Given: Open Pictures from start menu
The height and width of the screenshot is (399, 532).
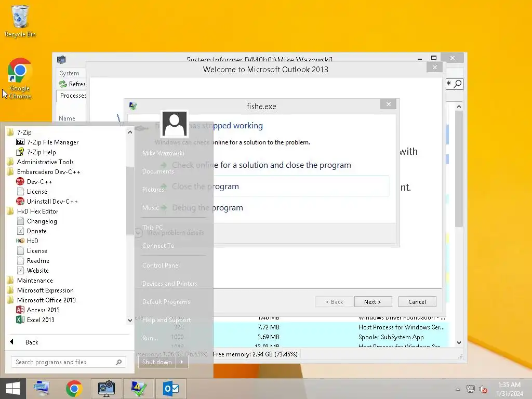Looking at the screenshot, I should (153, 189).
